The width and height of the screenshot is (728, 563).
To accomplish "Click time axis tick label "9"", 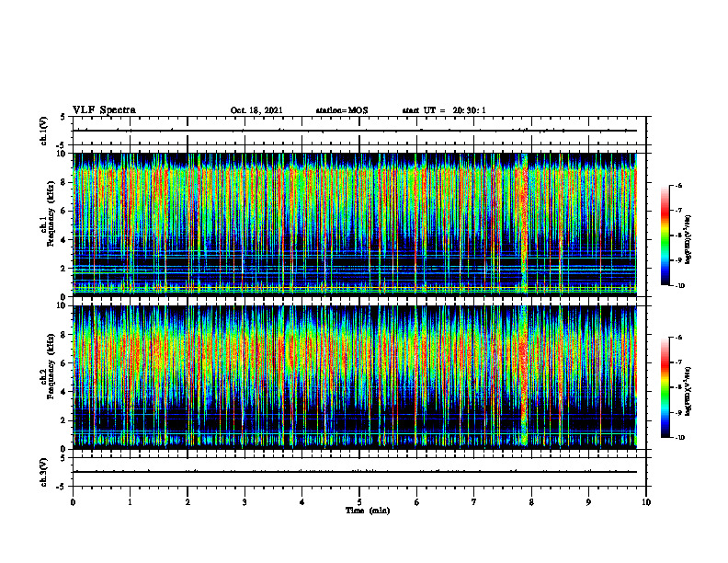I will click(x=588, y=502).
